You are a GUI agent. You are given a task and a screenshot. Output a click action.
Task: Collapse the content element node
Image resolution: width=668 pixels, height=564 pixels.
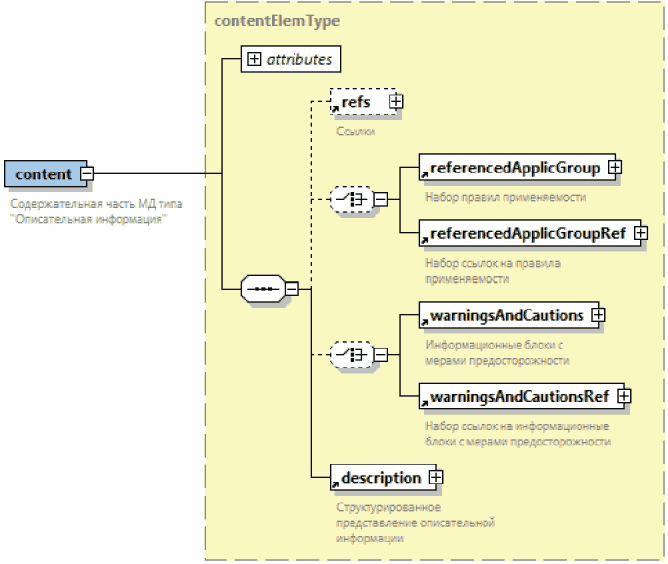pyautogui.click(x=87, y=174)
